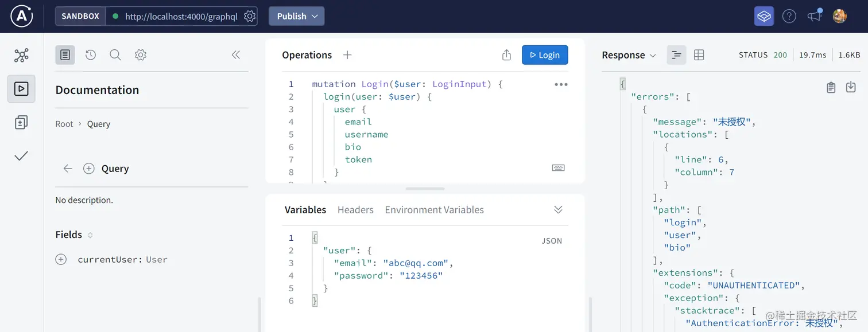Add the currentUser field to operation

61,259
